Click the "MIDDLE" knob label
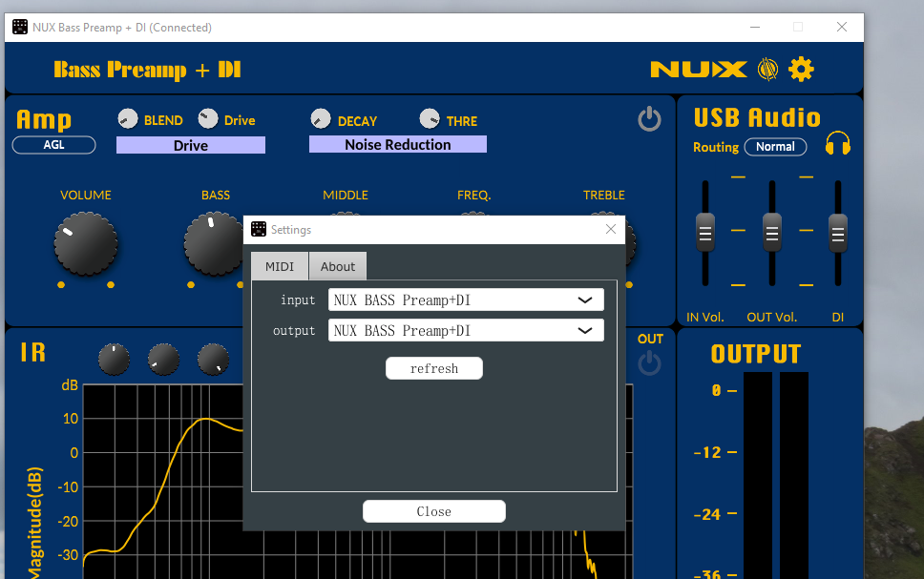Viewport: 924px width, 579px height. [346, 195]
